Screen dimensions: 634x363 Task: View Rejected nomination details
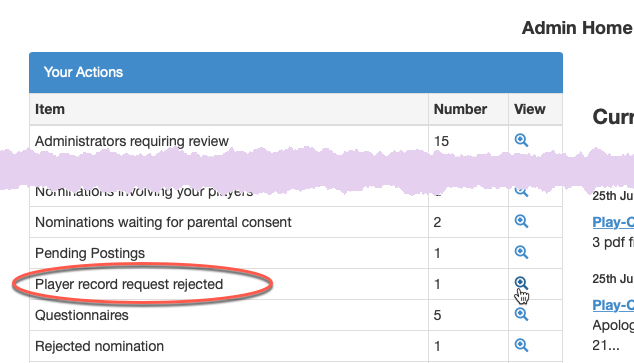point(521,345)
